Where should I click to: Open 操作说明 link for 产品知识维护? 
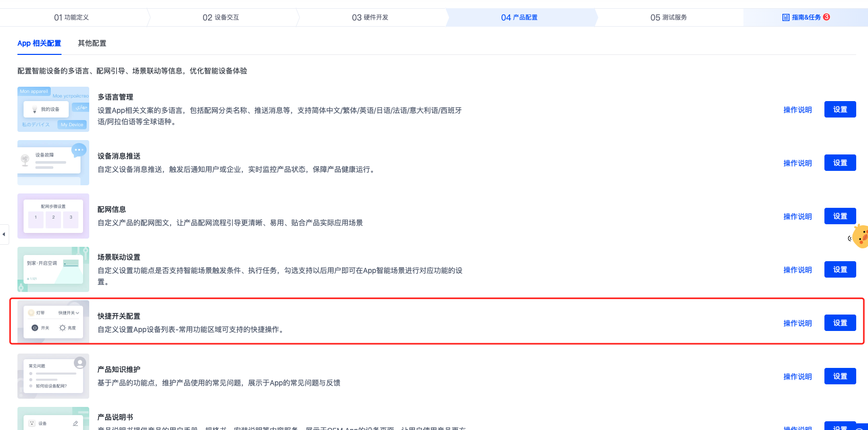[x=797, y=377]
